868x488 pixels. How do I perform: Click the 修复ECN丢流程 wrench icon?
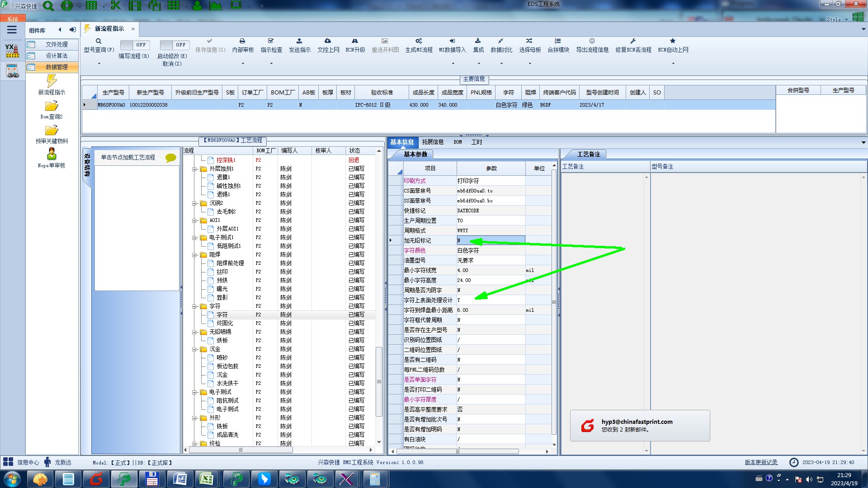tap(633, 41)
